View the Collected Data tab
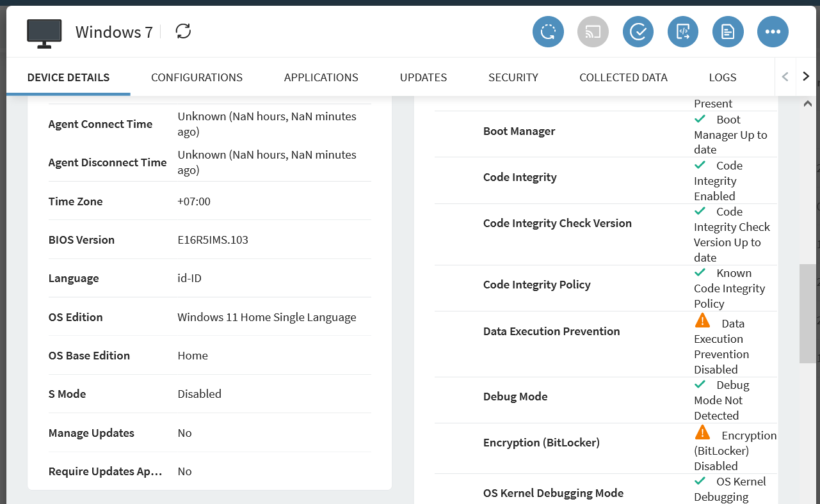Viewport: 820px width, 504px height. (x=623, y=77)
